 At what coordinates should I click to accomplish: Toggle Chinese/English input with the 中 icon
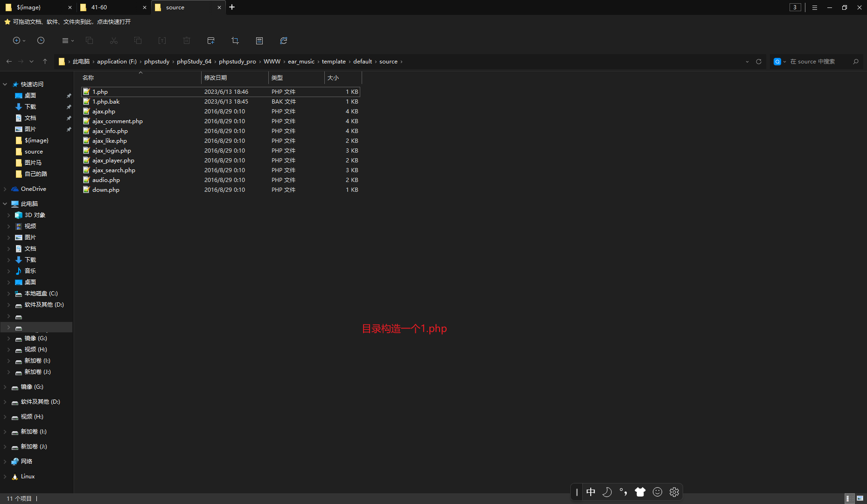point(591,492)
